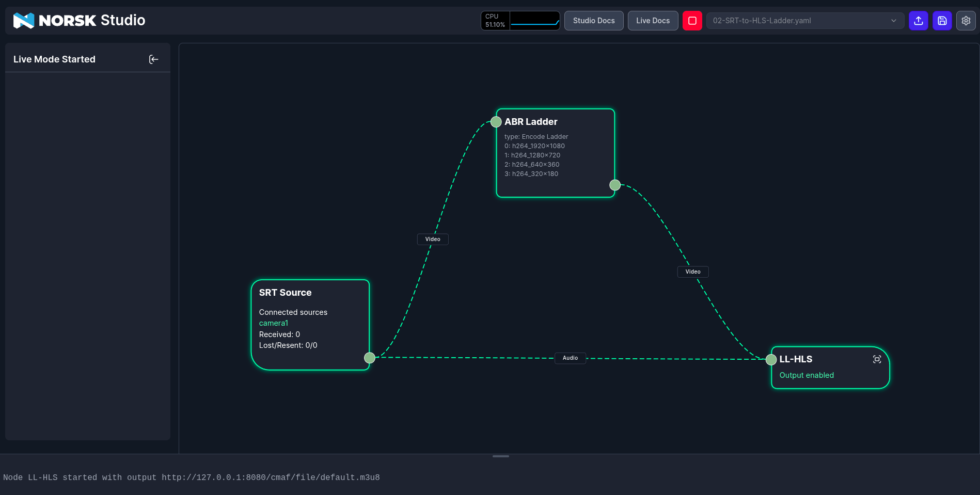Stop live mode with the red button

(x=692, y=21)
